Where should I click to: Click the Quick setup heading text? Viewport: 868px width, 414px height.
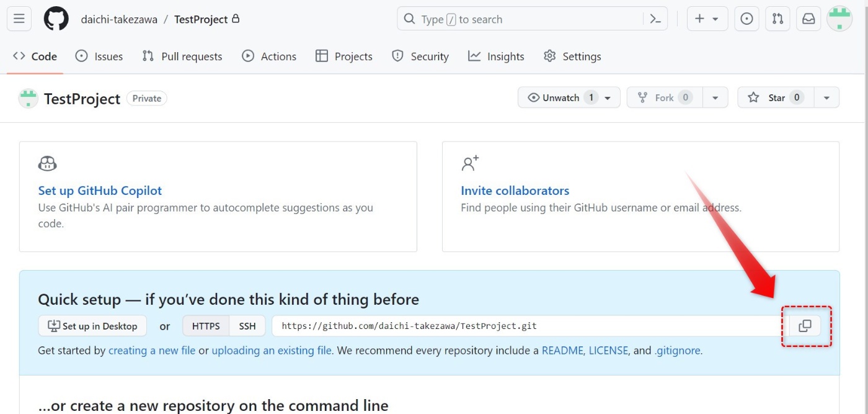pos(228,299)
